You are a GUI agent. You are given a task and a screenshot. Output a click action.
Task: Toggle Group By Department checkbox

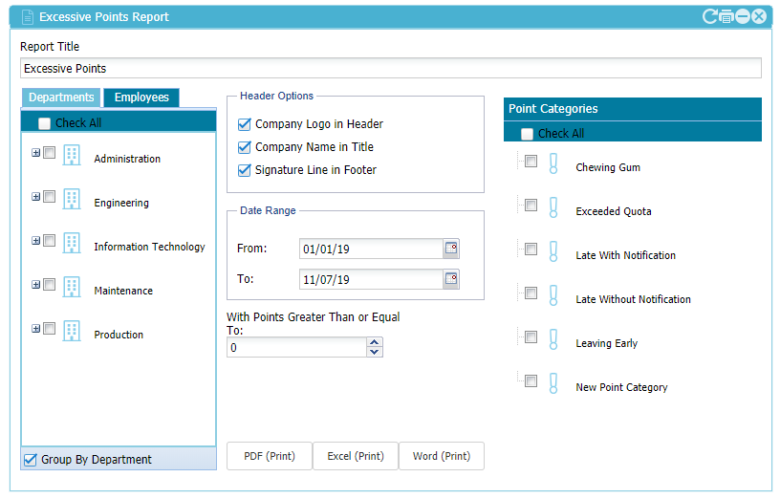pyautogui.click(x=30, y=460)
